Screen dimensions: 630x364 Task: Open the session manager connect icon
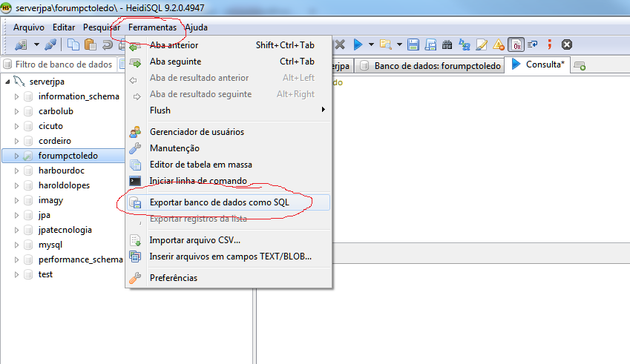click(21, 44)
